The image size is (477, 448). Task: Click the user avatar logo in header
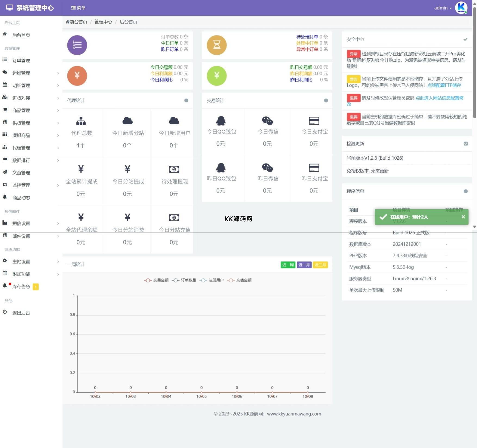point(461,8)
